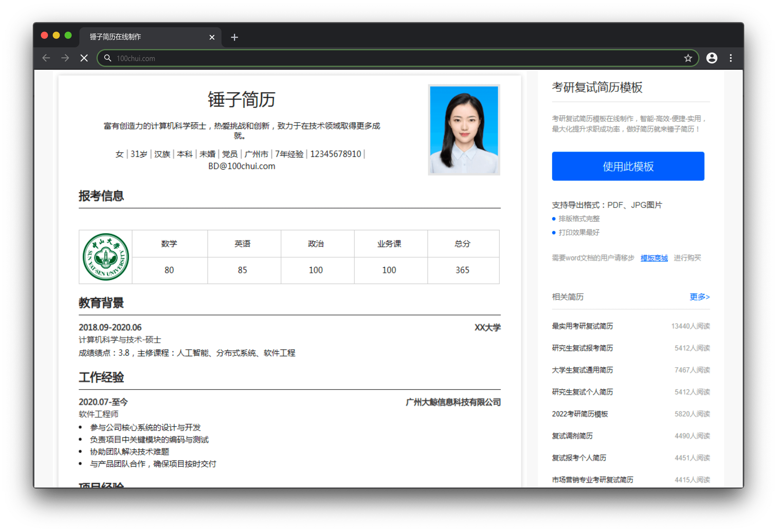Click the search magnifier icon in address bar
The width and height of the screenshot is (777, 532).
(107, 58)
